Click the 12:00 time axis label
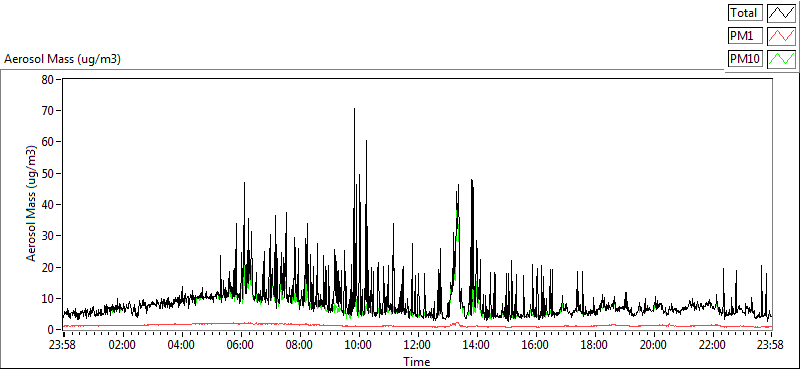This screenshot has height=369, width=800. pos(416,345)
